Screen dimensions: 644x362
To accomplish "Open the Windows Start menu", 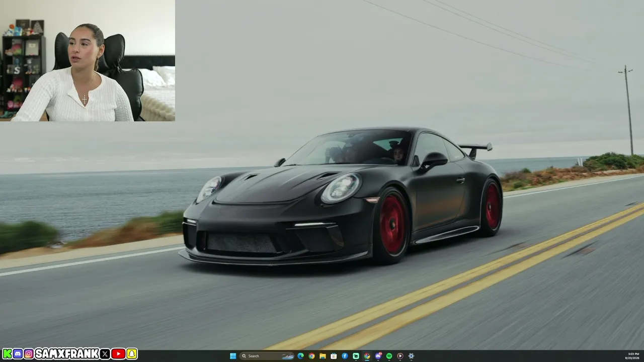I will (x=233, y=356).
